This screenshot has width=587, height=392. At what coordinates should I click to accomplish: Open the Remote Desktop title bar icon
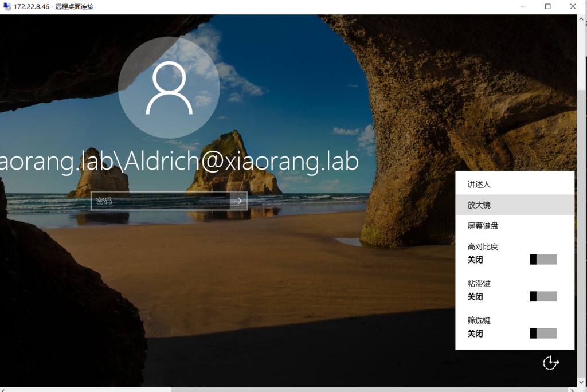[x=7, y=7]
